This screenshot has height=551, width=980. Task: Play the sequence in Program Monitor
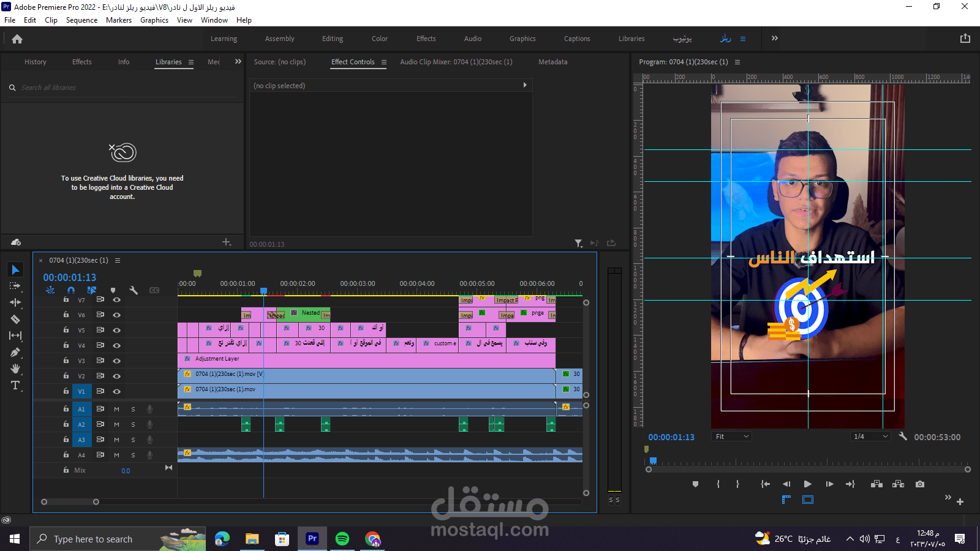808,484
